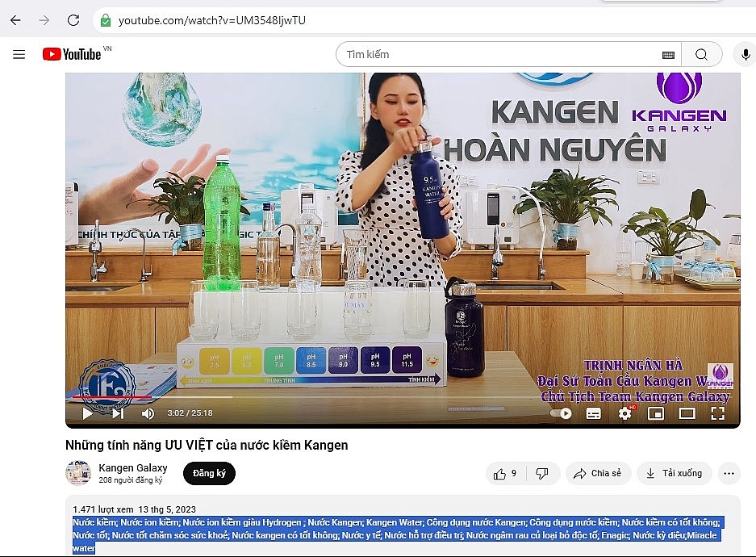Subscribe with the Đăng ký button

tap(209, 473)
